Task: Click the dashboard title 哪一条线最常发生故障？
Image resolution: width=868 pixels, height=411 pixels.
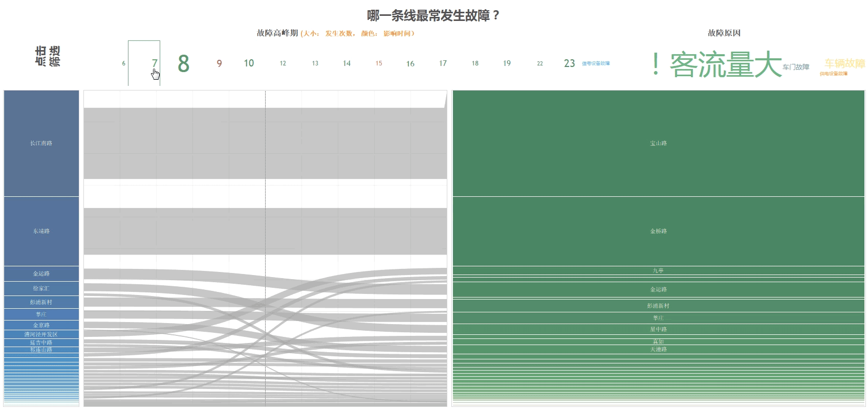Action: click(x=433, y=16)
